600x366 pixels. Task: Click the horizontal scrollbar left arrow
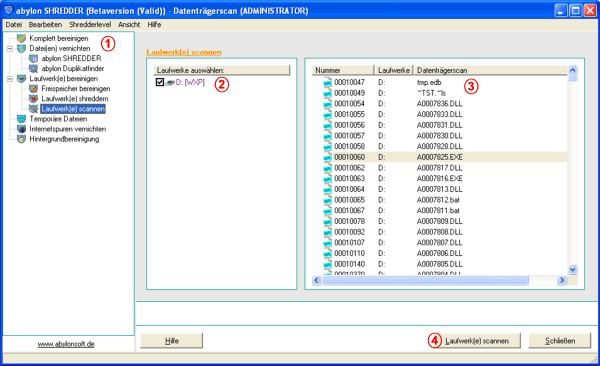click(x=316, y=280)
